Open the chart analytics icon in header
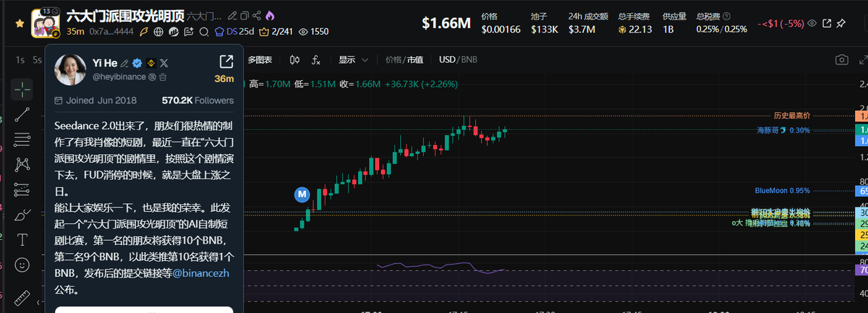 click(x=174, y=32)
